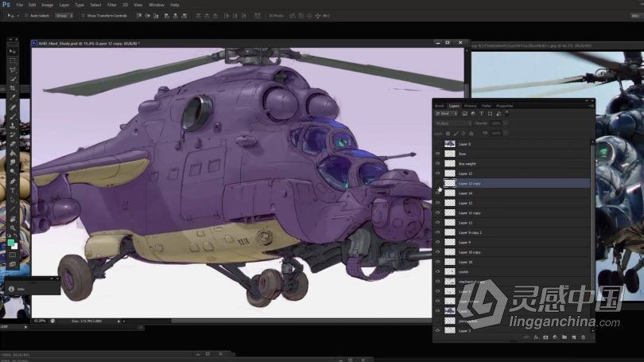
Task: Filter layers by adjustment type icon
Action: [x=473, y=114]
